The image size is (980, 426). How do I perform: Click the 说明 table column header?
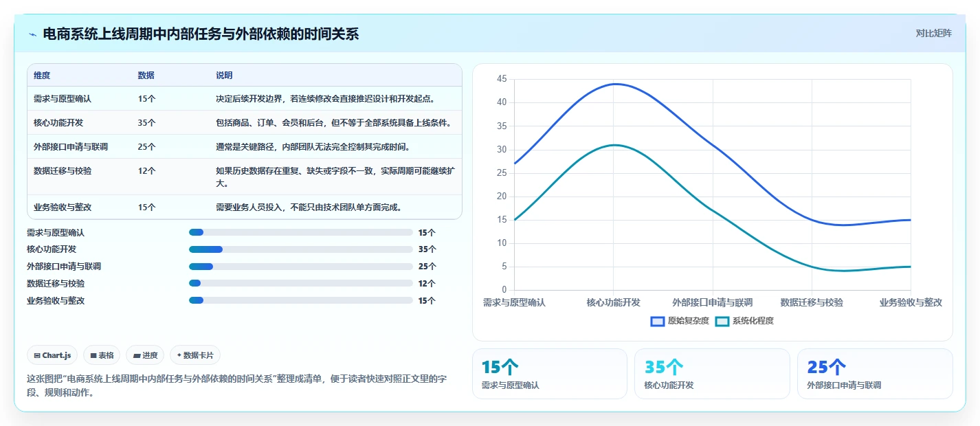pyautogui.click(x=224, y=76)
